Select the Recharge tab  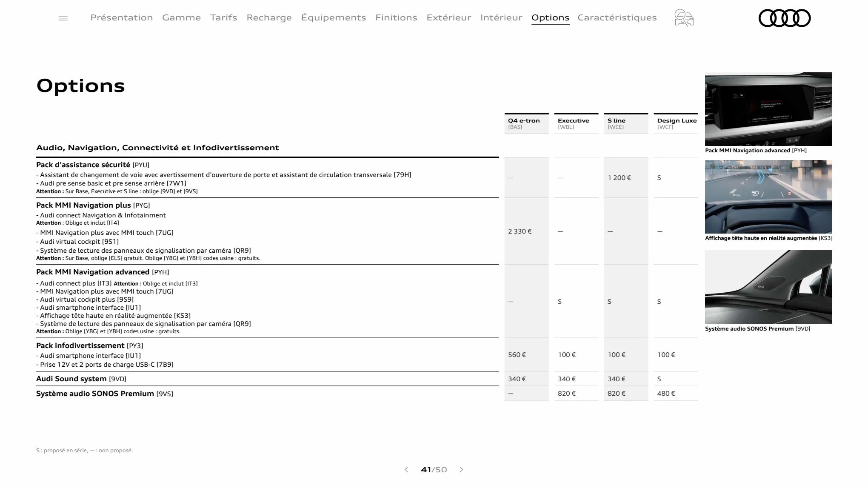click(269, 17)
